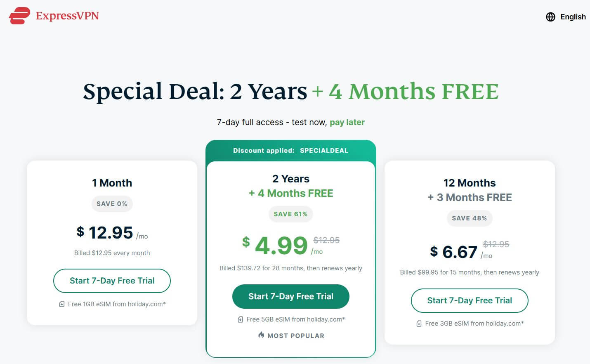Open the English language selector
The width and height of the screenshot is (590, 364).
pos(573,17)
